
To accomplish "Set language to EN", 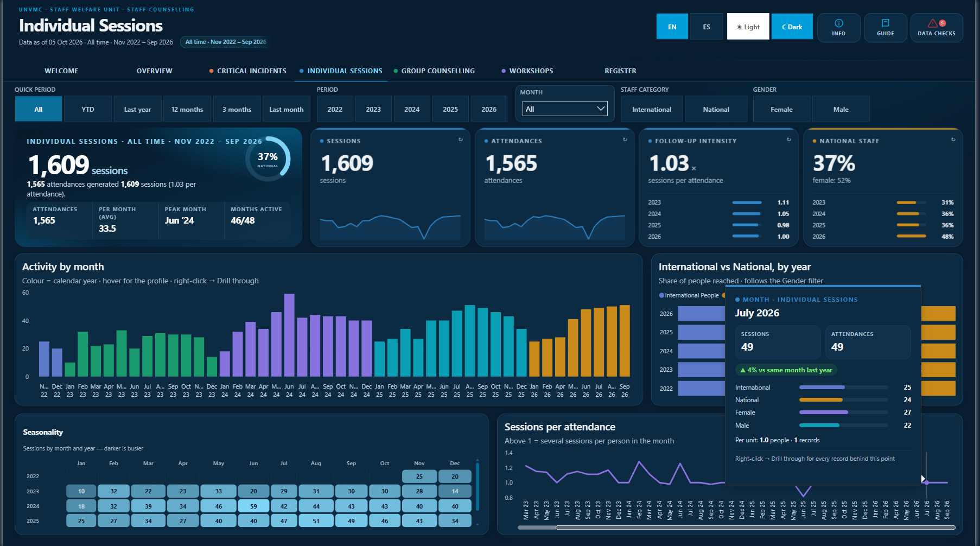I will coord(672,27).
